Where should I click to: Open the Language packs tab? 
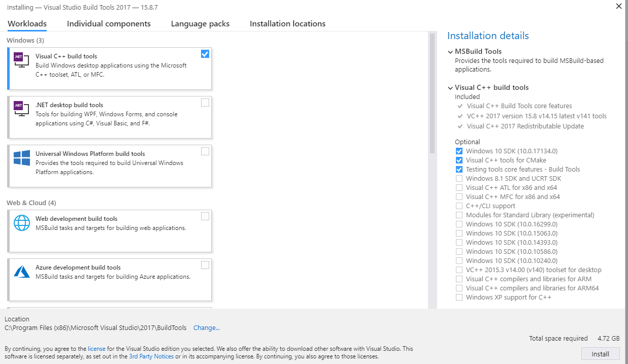[200, 24]
